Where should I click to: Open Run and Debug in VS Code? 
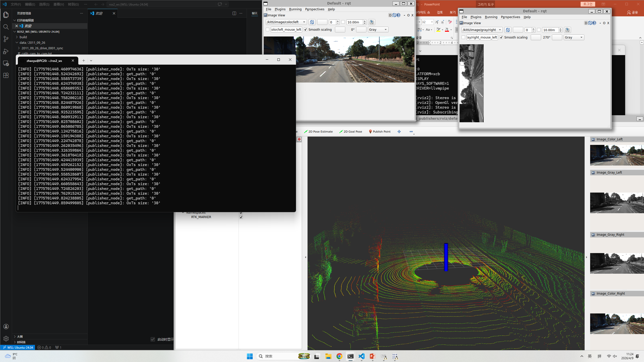6,51
